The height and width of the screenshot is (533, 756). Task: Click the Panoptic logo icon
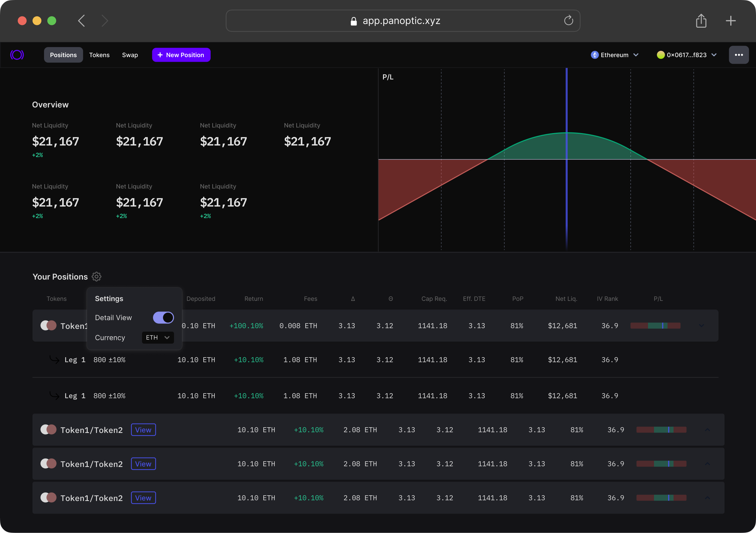pos(17,55)
